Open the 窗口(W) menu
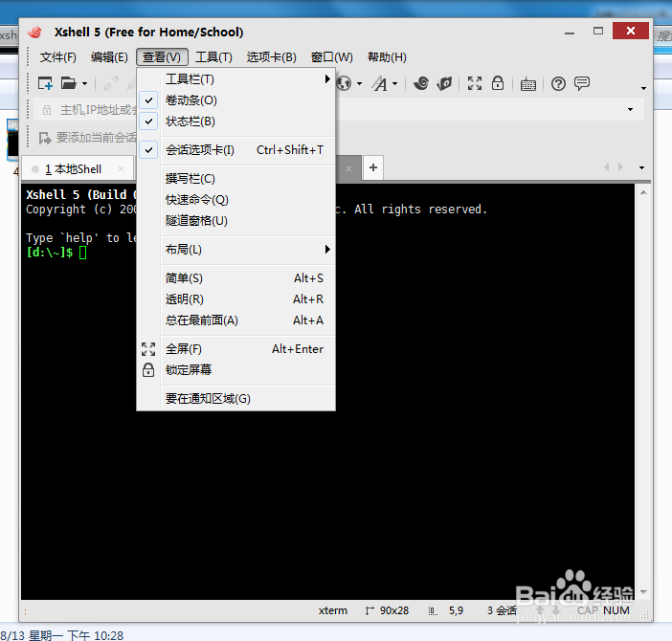This screenshot has height=641, width=672. click(332, 57)
